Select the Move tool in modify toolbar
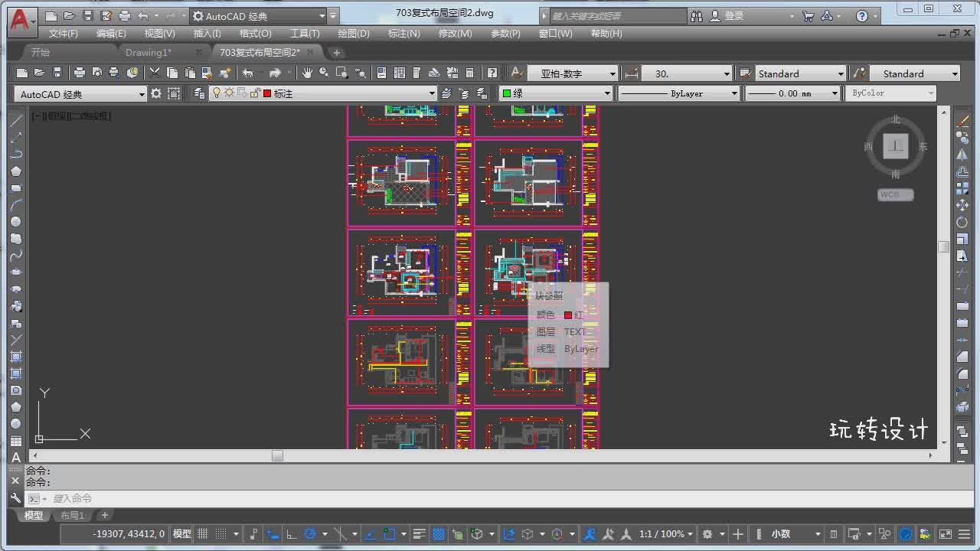The image size is (980, 551). click(x=962, y=205)
